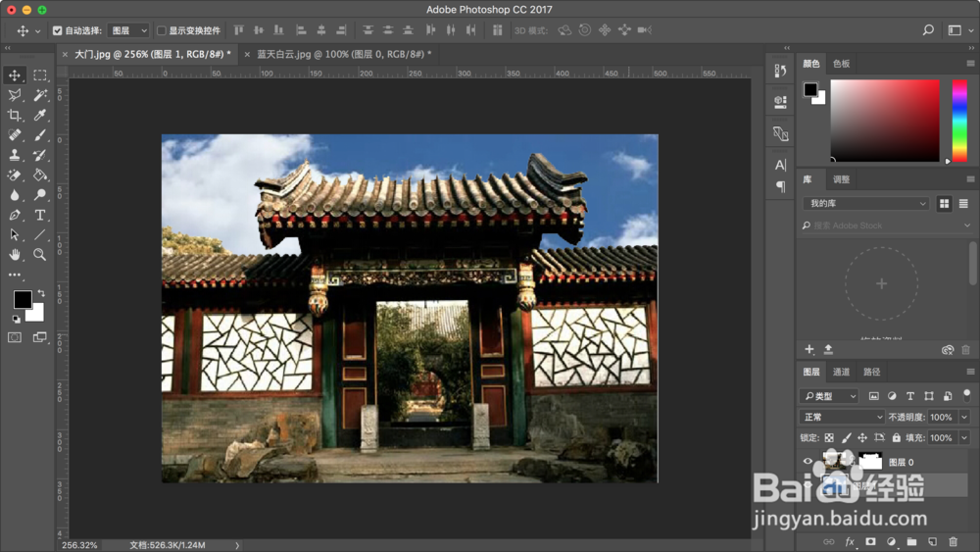Reset default foreground and background colors
The width and height of the screenshot is (980, 552).
point(16,319)
